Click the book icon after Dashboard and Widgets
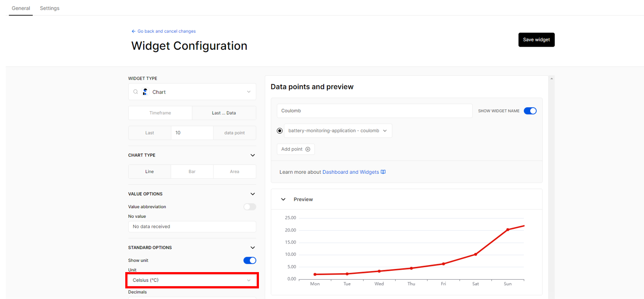 (x=383, y=172)
